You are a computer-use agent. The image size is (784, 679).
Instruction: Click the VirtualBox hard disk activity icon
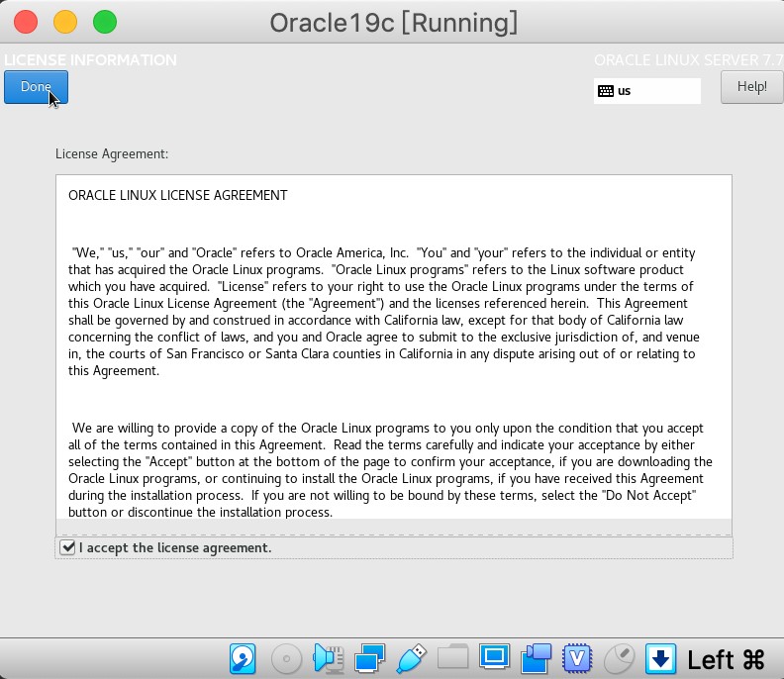243,659
